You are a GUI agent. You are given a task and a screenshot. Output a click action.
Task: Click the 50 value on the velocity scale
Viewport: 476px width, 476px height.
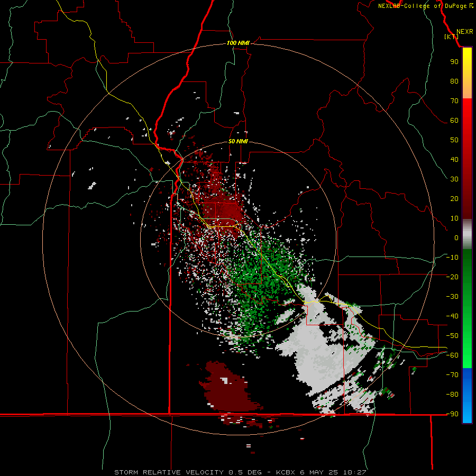[x=454, y=140]
